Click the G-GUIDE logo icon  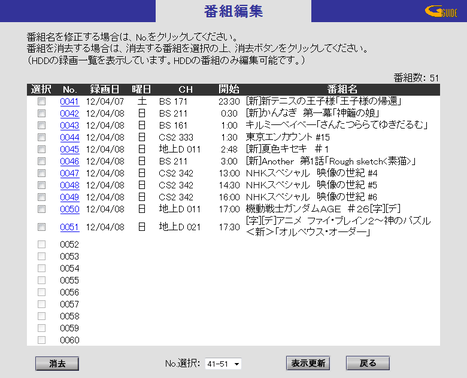(x=441, y=11)
